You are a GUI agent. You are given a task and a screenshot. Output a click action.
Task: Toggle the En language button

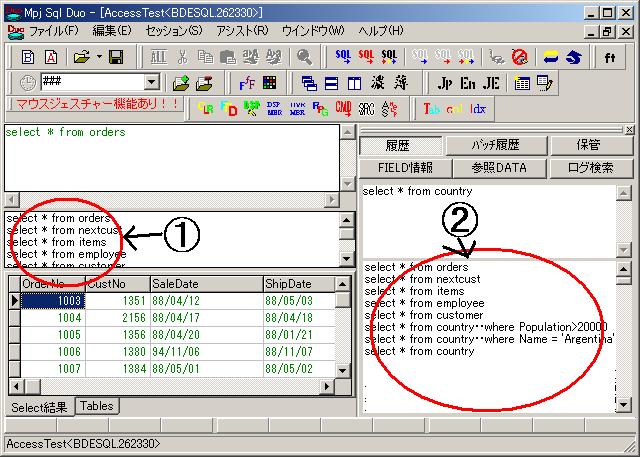pos(468,83)
